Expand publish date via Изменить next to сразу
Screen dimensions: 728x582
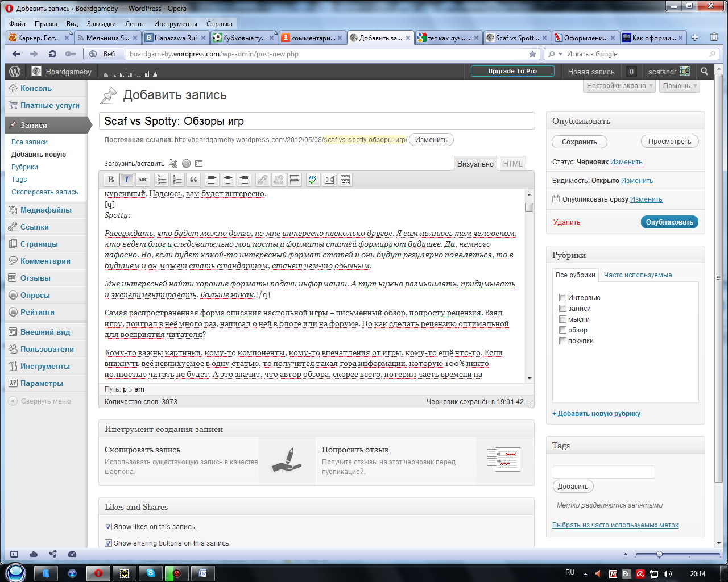[646, 199]
